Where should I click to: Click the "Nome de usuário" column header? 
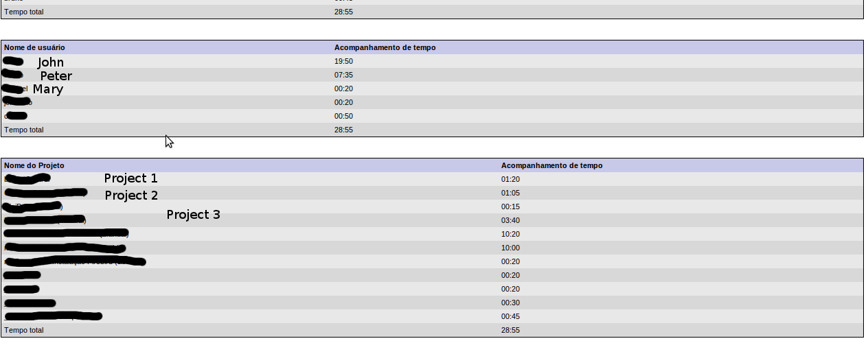(34, 47)
